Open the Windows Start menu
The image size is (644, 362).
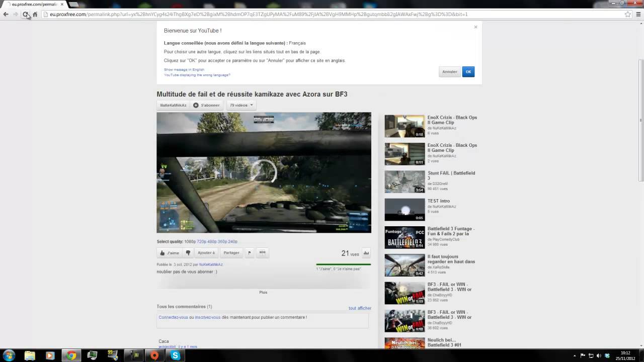[x=9, y=355]
